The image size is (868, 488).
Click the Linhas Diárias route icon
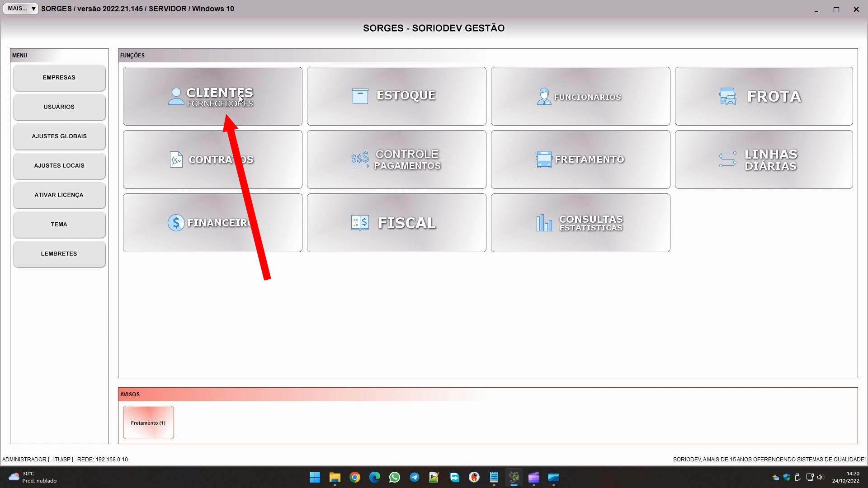(x=728, y=160)
